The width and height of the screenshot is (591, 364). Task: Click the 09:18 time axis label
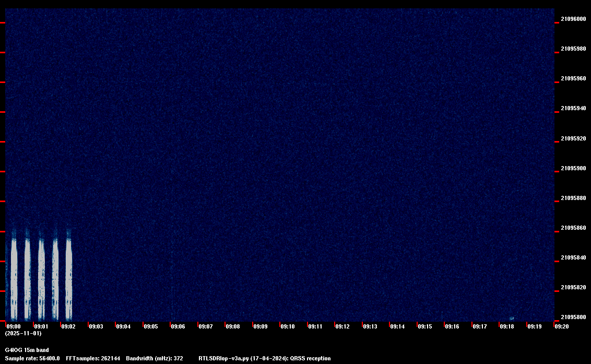506,326
